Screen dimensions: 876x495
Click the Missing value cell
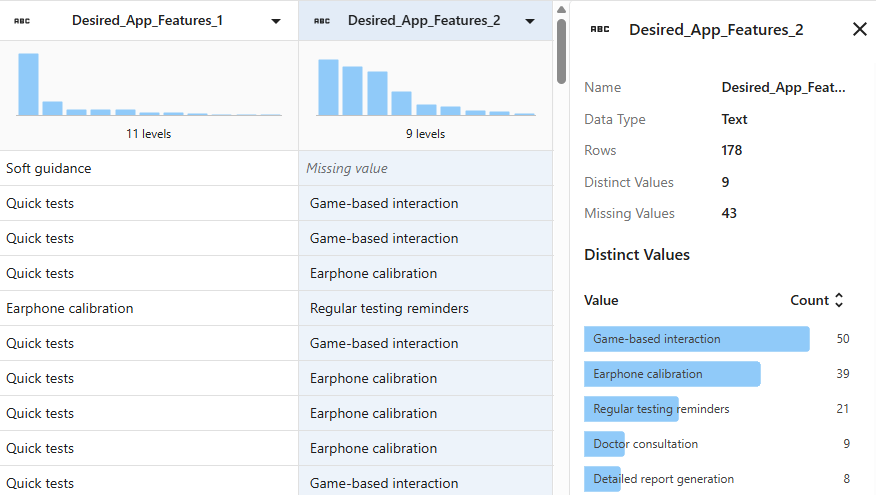[x=425, y=169]
